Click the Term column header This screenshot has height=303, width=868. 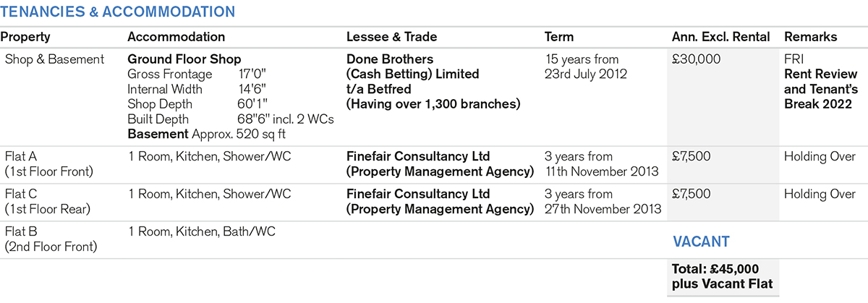coord(558,37)
